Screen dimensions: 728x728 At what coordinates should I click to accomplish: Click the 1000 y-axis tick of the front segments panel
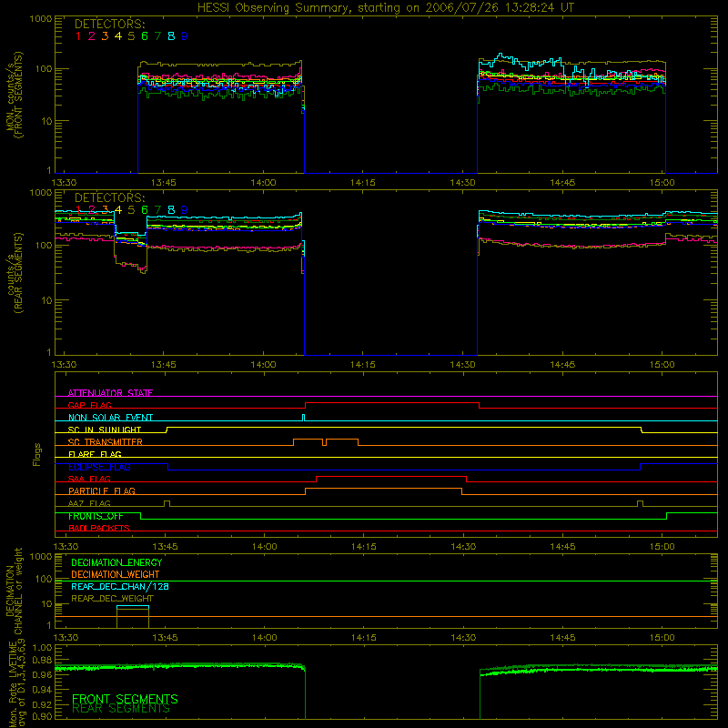click(41, 19)
